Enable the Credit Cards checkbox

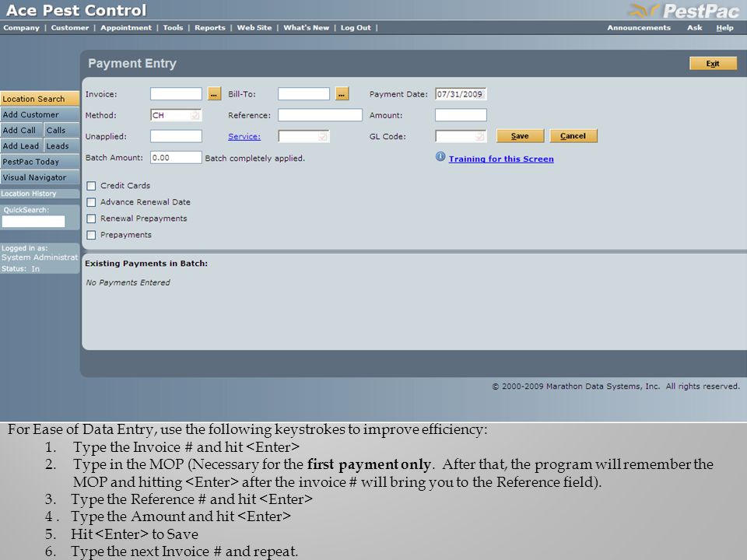point(92,186)
